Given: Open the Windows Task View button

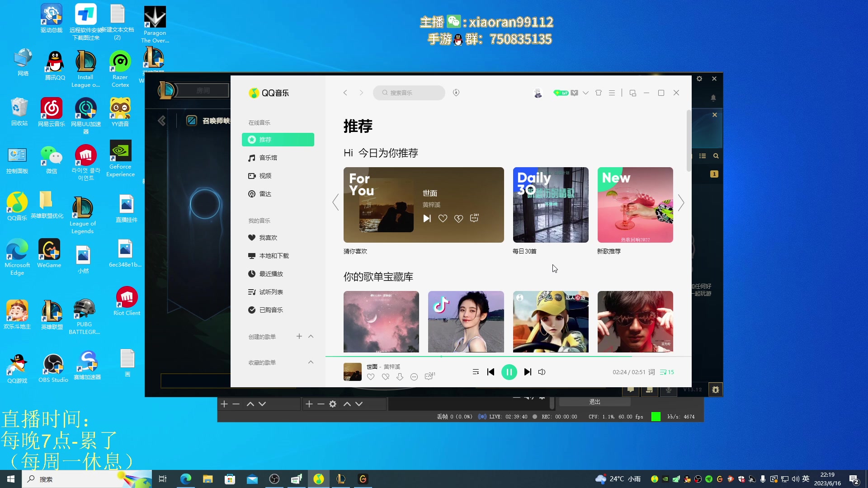Looking at the screenshot, I should tap(163, 479).
